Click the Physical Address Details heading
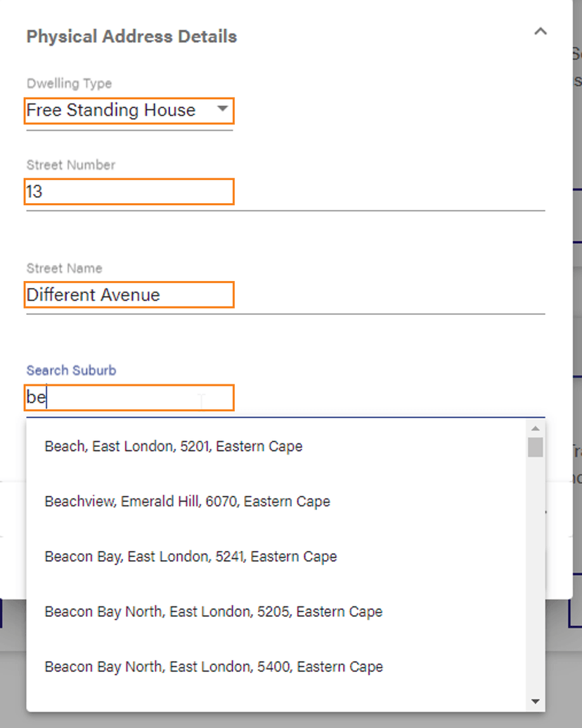The width and height of the screenshot is (582, 728). pos(131,36)
